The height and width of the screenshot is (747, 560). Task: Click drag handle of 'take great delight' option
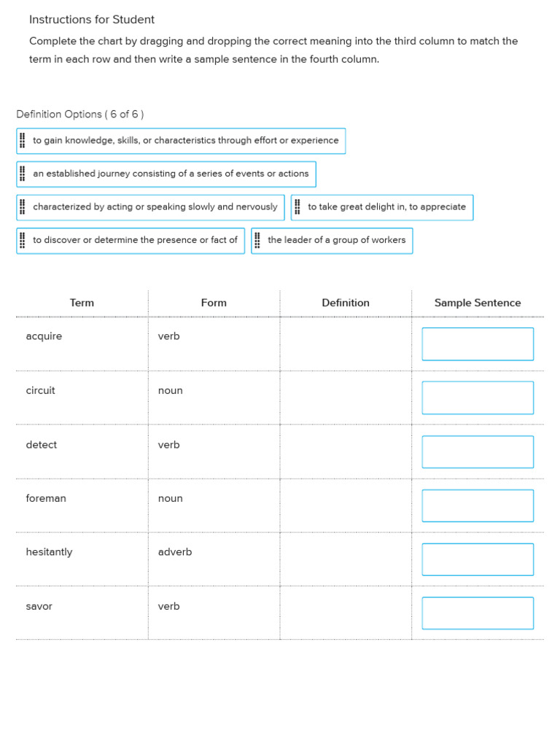coord(297,207)
